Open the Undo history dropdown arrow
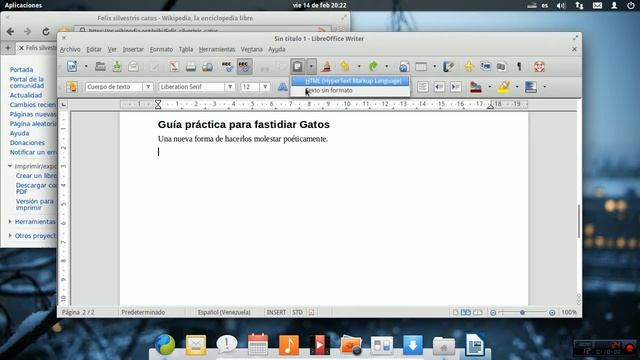 [x=359, y=67]
